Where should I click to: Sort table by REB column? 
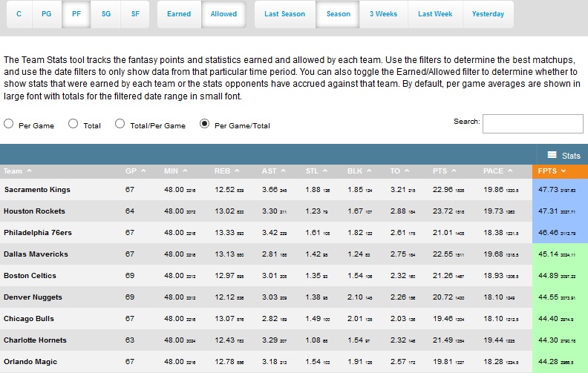click(227, 171)
